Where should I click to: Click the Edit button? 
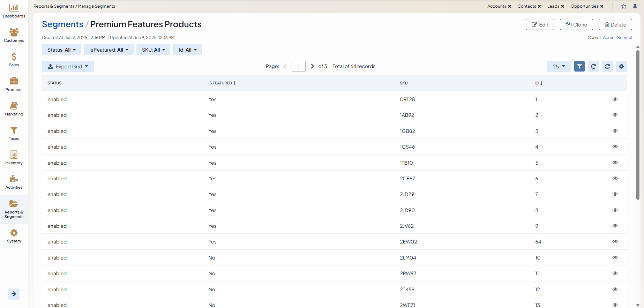pyautogui.click(x=540, y=24)
